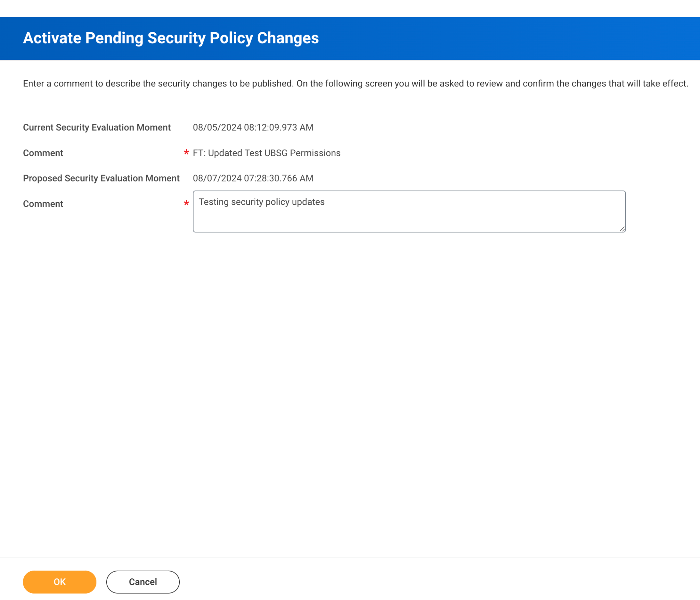This screenshot has width=700, height=600.
Task: Click the red asterisk beside existing Comment
Action: [186, 152]
